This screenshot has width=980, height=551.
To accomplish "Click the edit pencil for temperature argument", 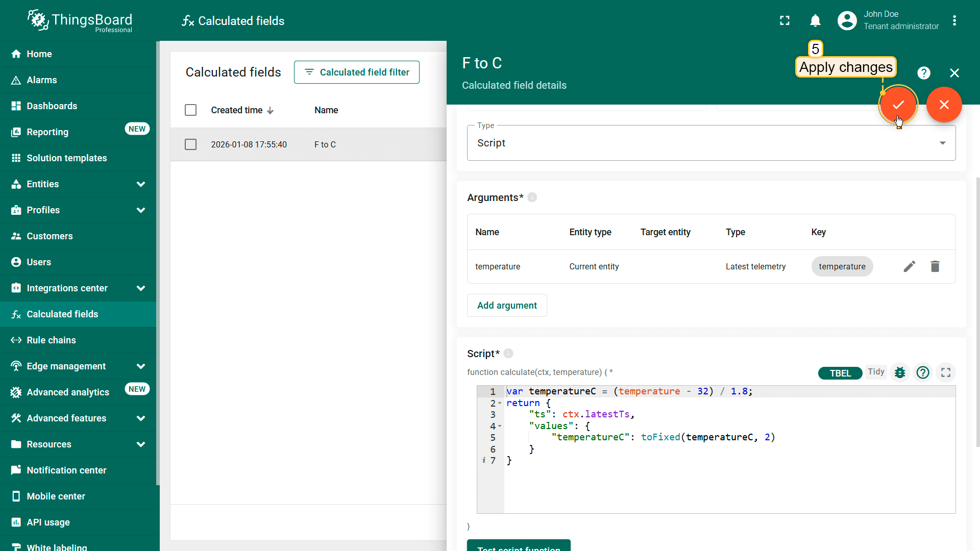I will click(909, 266).
